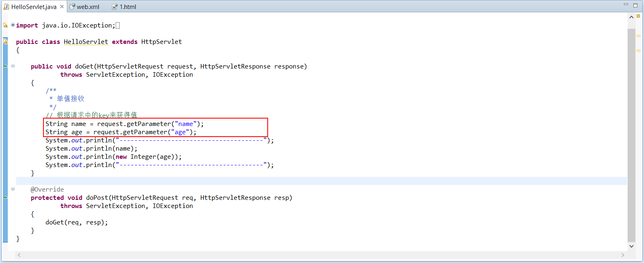Viewport: 644px width, 263px height.
Task: Click the superclass name "HttpServlet"
Action: point(162,42)
